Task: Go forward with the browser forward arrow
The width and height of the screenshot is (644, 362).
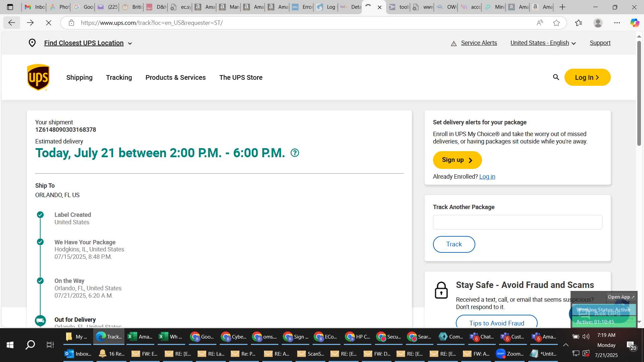Action: pos(30,23)
